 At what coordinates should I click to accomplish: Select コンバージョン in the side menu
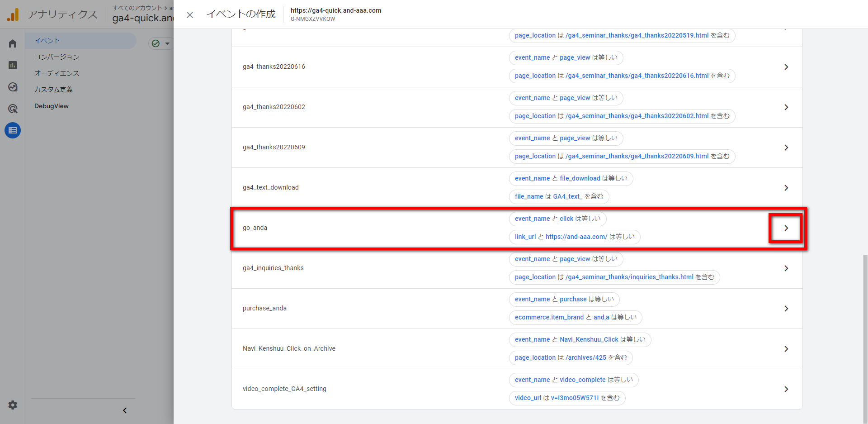(57, 57)
